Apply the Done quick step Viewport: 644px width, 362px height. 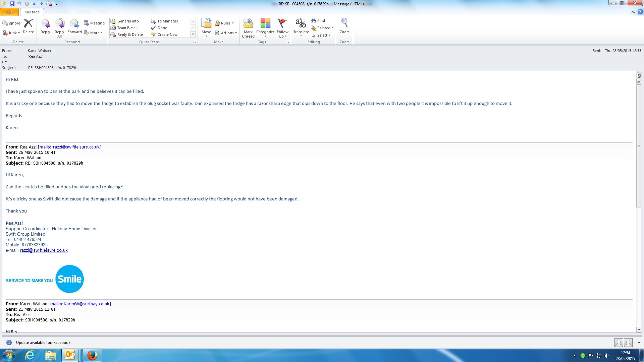pos(162,28)
